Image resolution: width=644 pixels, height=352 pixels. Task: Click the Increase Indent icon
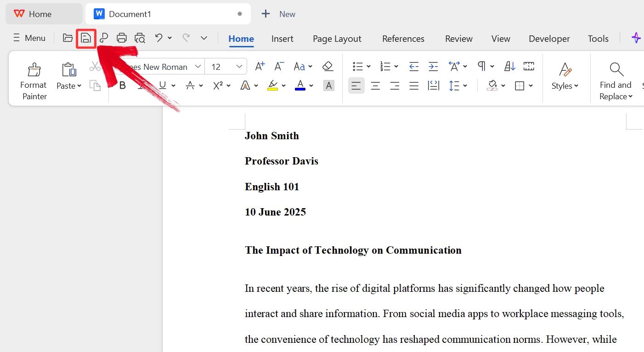(433, 67)
